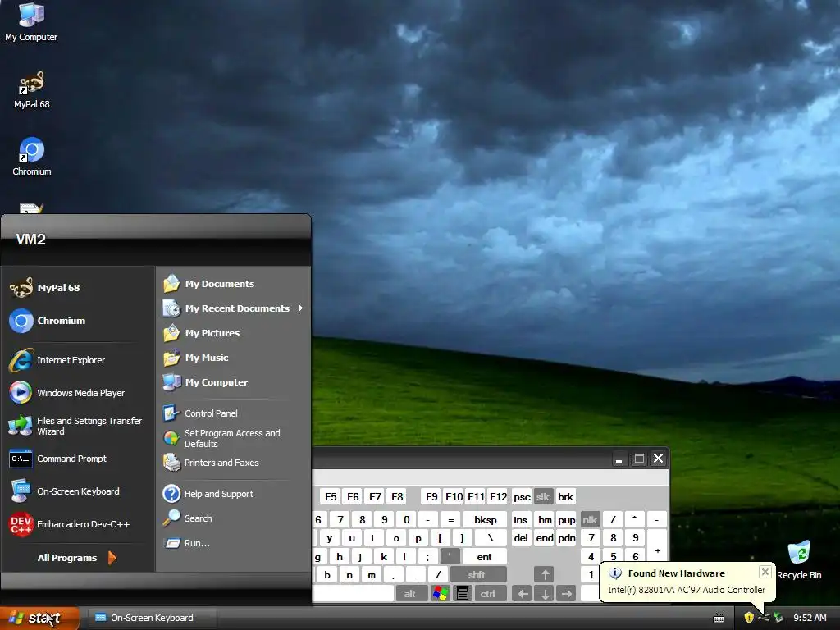Click the ent key

pos(484,557)
